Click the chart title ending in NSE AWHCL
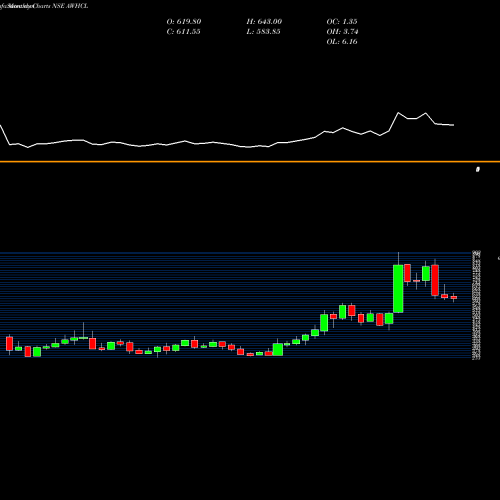The width and height of the screenshot is (500, 500). (x=44, y=6)
